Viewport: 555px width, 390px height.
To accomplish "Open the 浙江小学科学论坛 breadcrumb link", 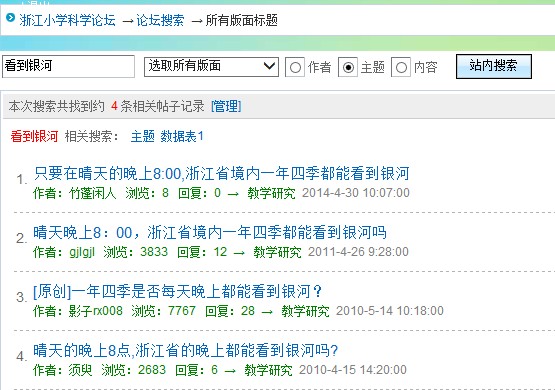I will 67,21.
